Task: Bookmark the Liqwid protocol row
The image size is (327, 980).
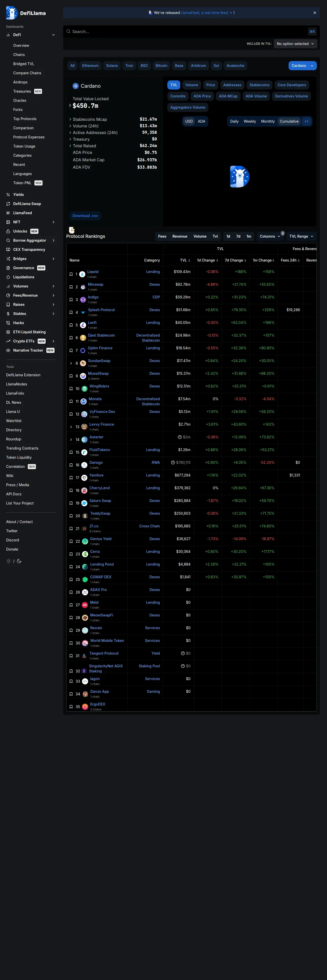Action: [71, 274]
